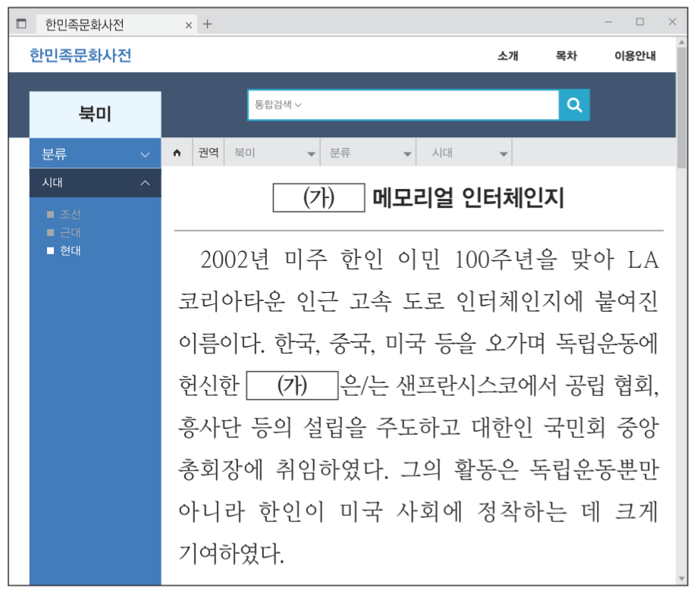Open the 소개 menu
The height and width of the screenshot is (594, 700).
point(508,56)
